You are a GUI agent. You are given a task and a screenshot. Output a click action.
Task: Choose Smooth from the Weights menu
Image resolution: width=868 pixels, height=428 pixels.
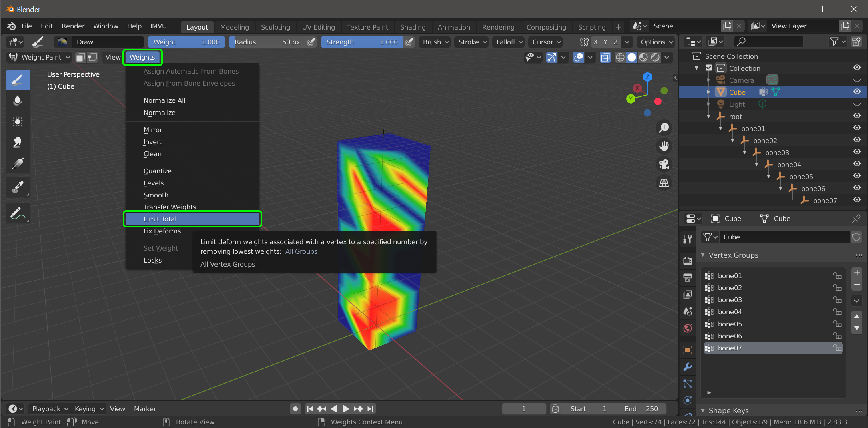(192, 195)
